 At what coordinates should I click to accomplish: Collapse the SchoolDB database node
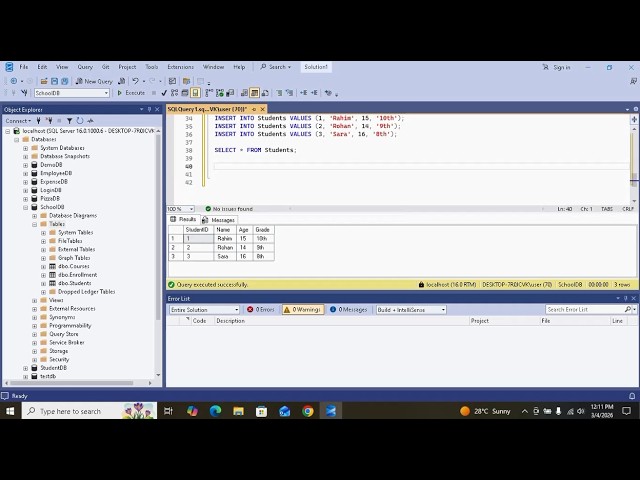click(25, 207)
